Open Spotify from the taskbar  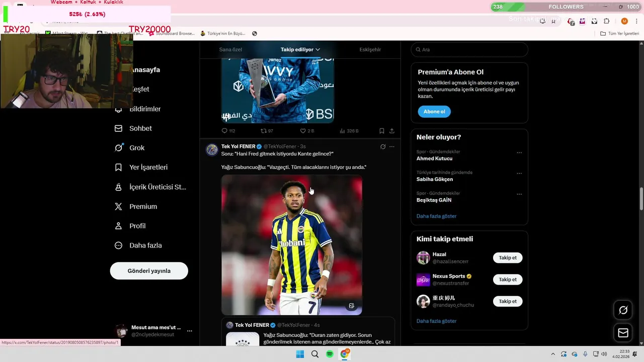click(330, 354)
